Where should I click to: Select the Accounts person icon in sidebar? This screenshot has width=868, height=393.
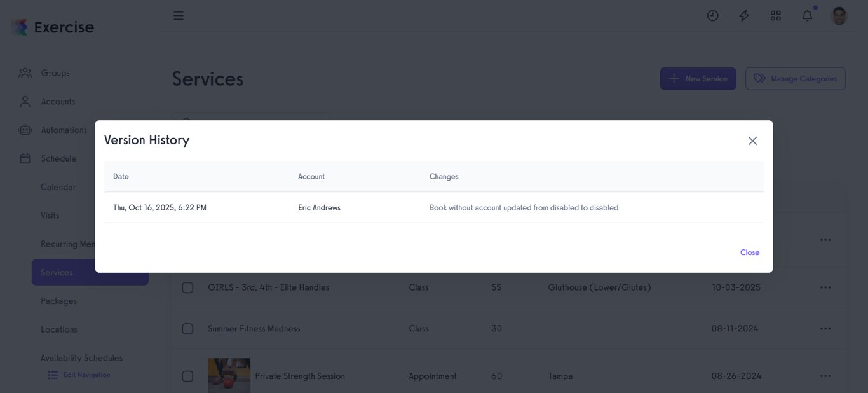[25, 101]
